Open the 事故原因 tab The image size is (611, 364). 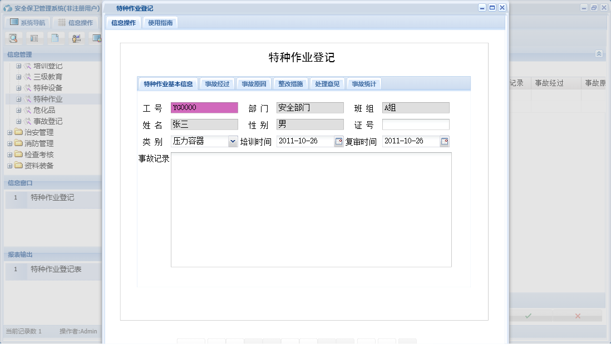253,83
